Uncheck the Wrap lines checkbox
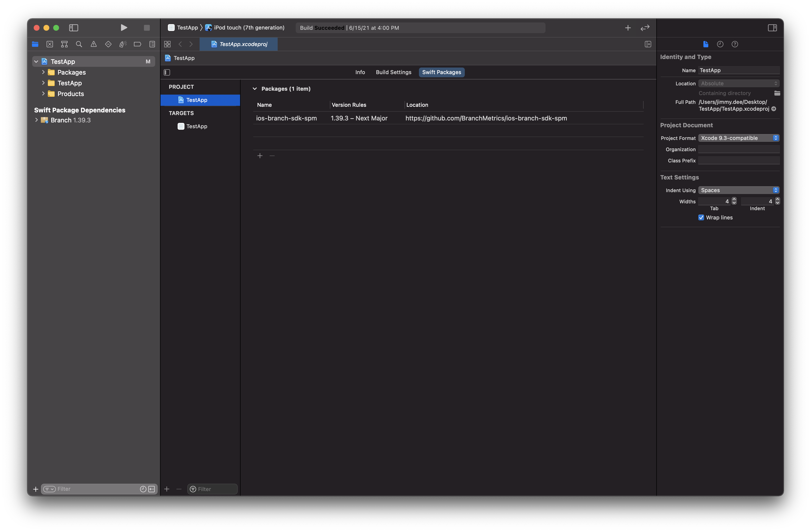The height and width of the screenshot is (532, 811). (x=701, y=217)
